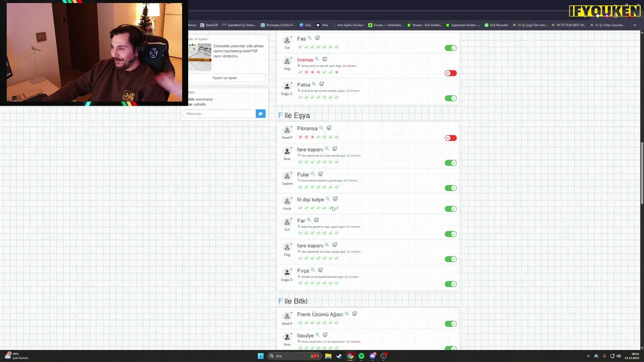Open emoji reactions for Fırça

320,270
